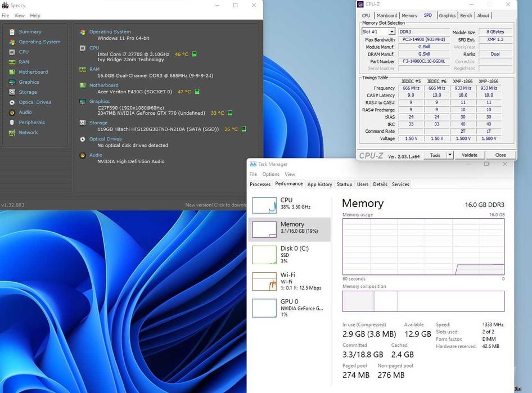The height and width of the screenshot is (393, 532).
Task: Switch to the CPU tab in CPU-Z
Action: 366,16
